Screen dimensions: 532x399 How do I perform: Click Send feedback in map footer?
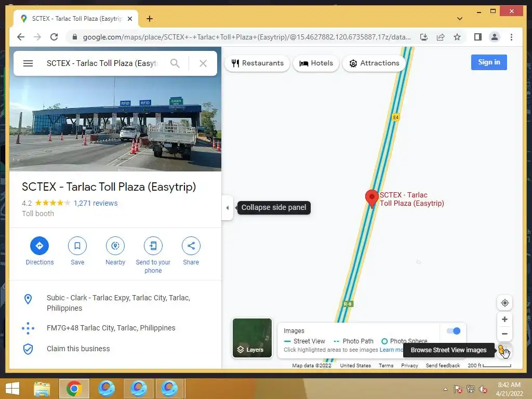(x=443, y=365)
